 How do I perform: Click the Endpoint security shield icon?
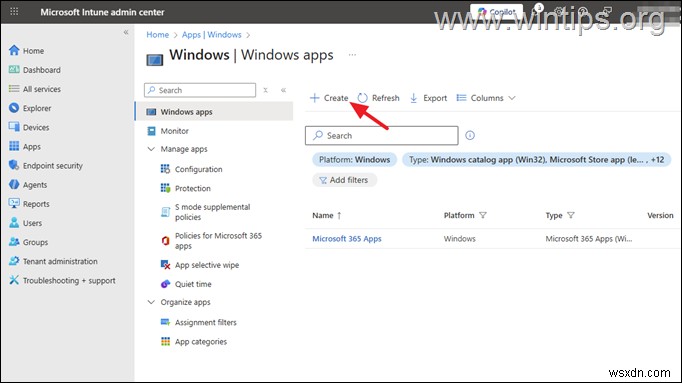[14, 165]
